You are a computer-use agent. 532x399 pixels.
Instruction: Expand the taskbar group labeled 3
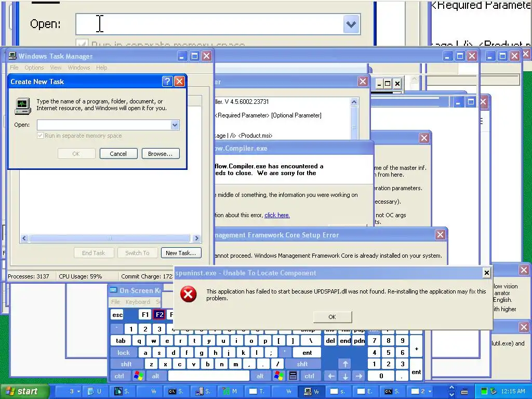[68, 391]
